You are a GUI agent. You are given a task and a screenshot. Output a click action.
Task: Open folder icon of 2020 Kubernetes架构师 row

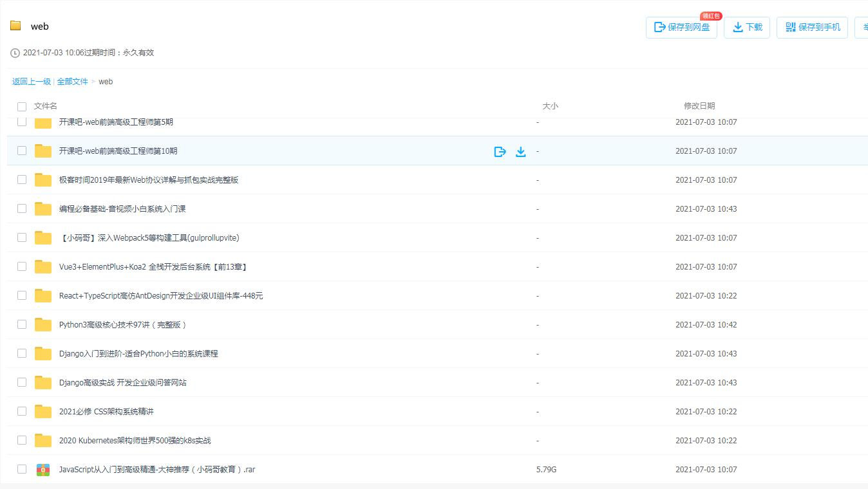[x=43, y=440]
